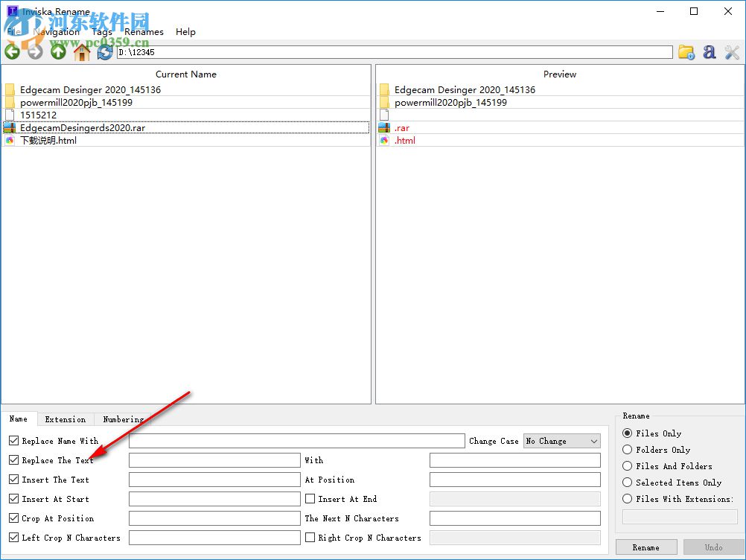Click the folder browse icon in toolbar
Screen dimensions: 746x560
686,52
